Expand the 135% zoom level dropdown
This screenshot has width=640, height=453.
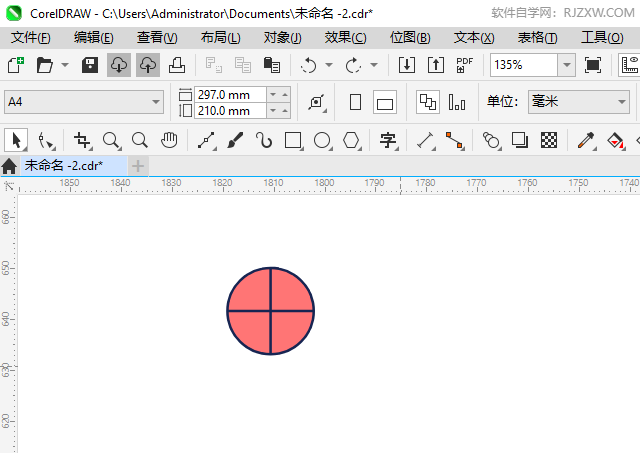click(x=566, y=65)
